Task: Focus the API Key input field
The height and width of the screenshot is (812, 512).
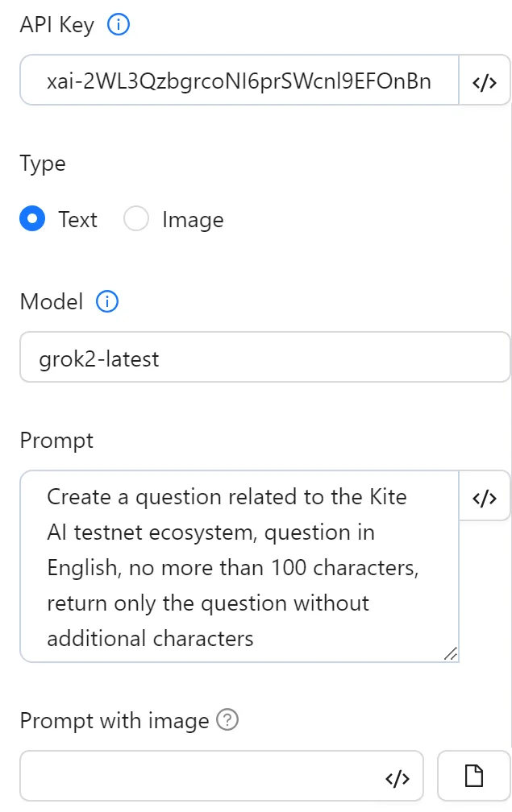Action: (239, 81)
